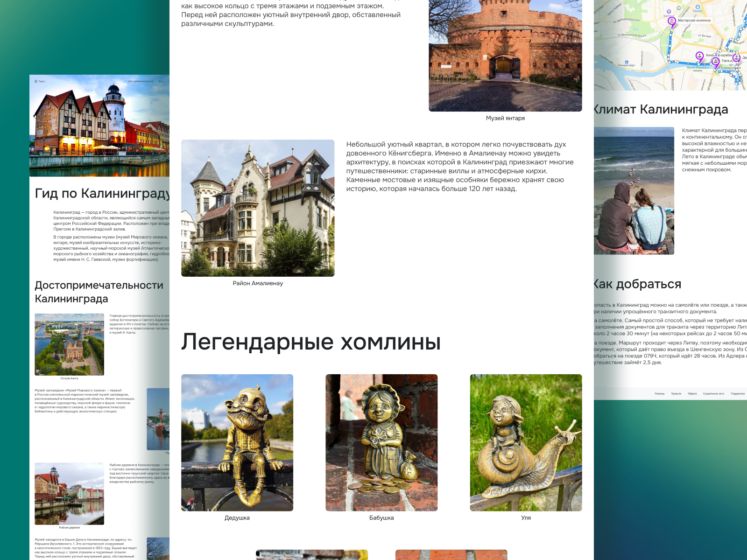Click the Турист site name text
Screen dimensions: 747x560
tap(42, 81)
